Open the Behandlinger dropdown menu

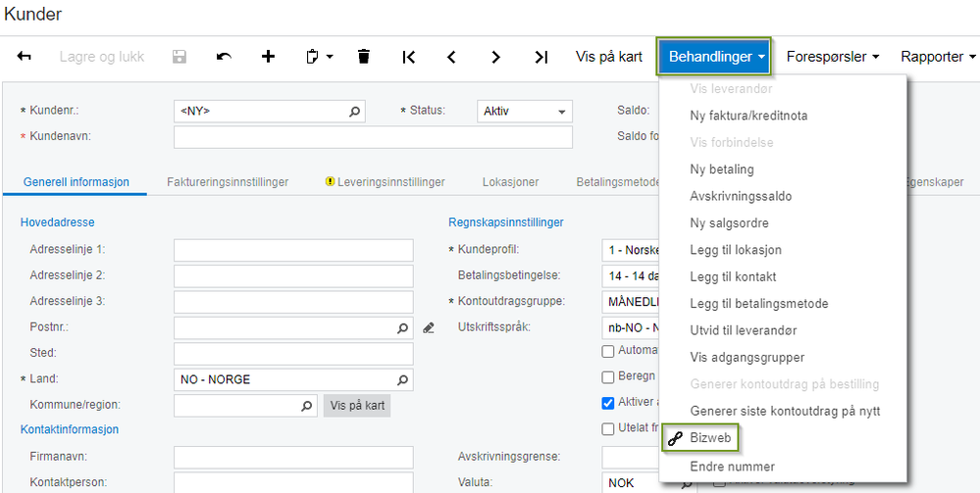point(714,57)
